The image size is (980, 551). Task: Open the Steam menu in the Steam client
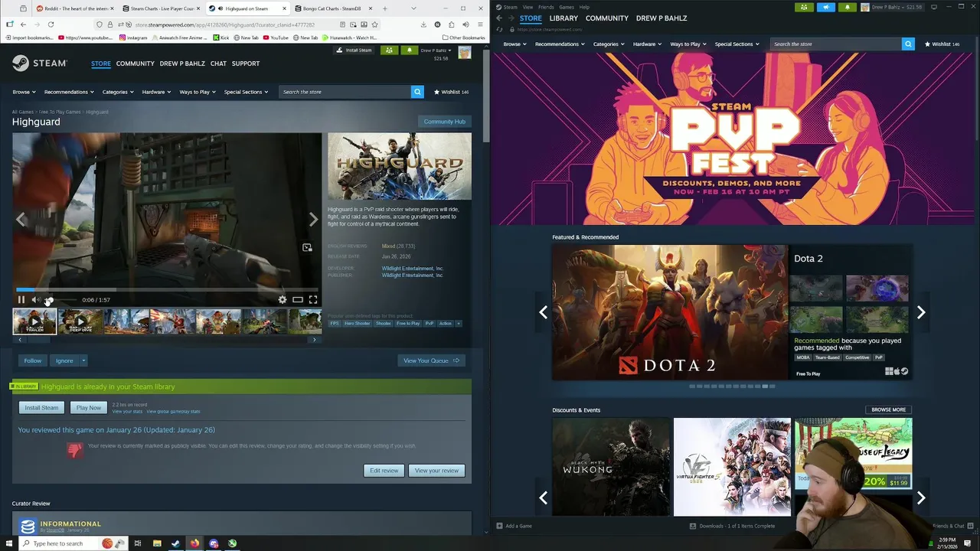coord(510,7)
